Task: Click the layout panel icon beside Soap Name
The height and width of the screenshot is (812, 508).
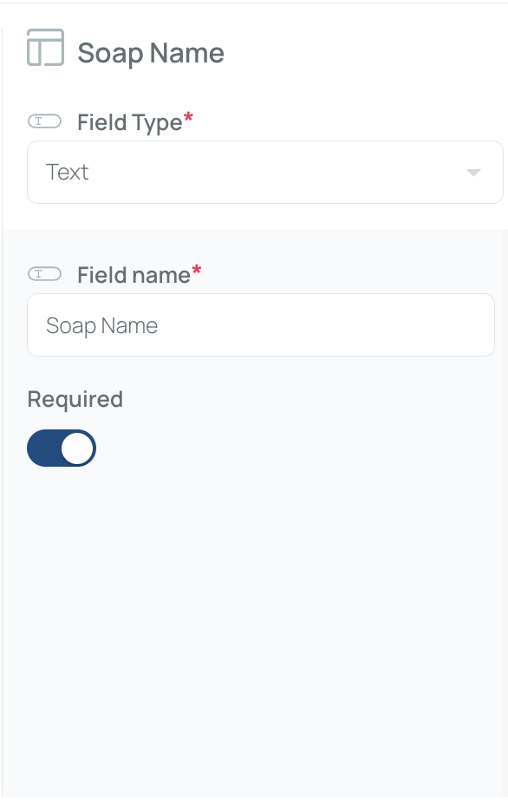Action: click(46, 48)
